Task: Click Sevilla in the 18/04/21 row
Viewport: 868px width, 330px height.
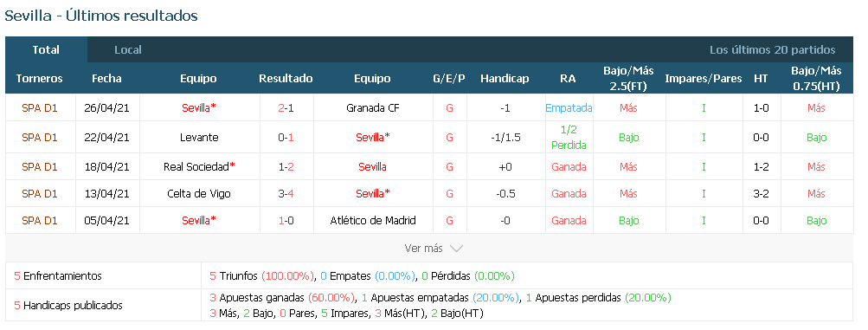Action: (x=372, y=166)
